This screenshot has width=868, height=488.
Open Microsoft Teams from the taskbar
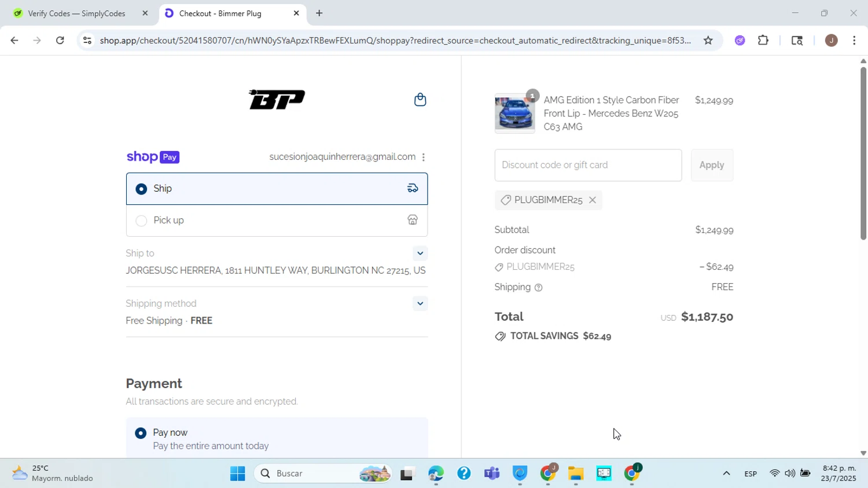[492, 474]
